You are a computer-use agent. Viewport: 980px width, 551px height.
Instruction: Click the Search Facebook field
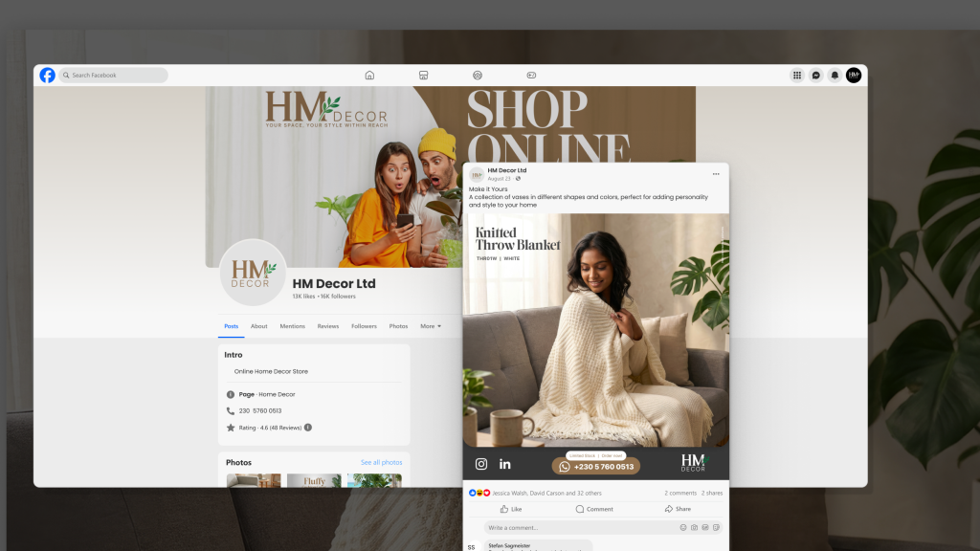tap(113, 75)
